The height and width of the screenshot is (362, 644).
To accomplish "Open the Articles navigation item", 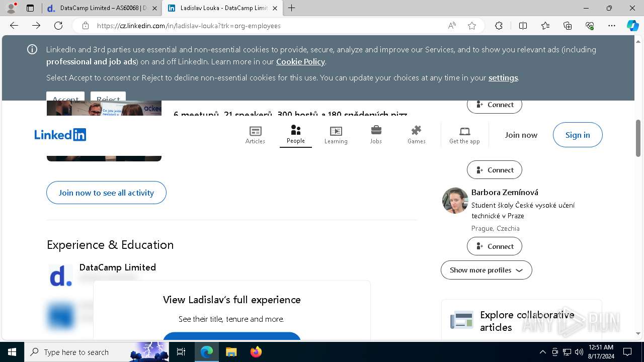I will pyautogui.click(x=255, y=135).
